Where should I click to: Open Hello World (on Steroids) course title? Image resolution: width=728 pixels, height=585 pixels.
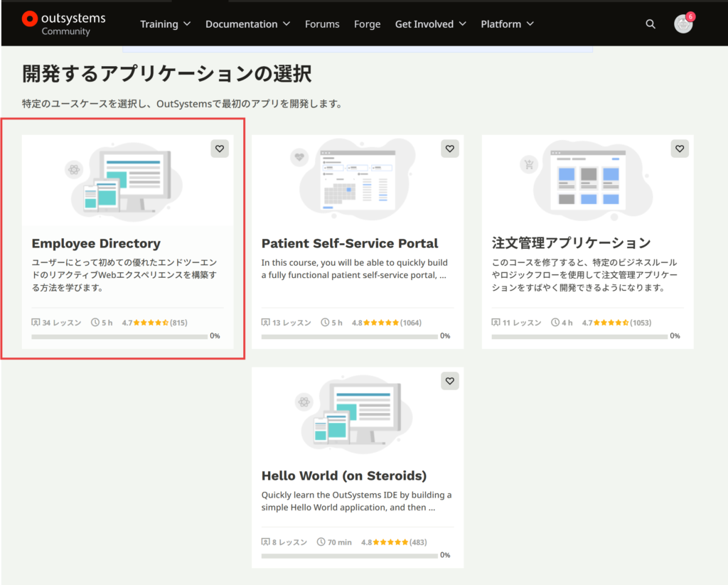coord(343,476)
